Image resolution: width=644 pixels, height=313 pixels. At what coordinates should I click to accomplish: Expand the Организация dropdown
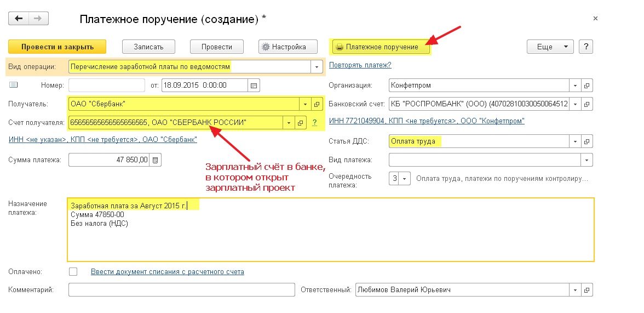tap(576, 86)
